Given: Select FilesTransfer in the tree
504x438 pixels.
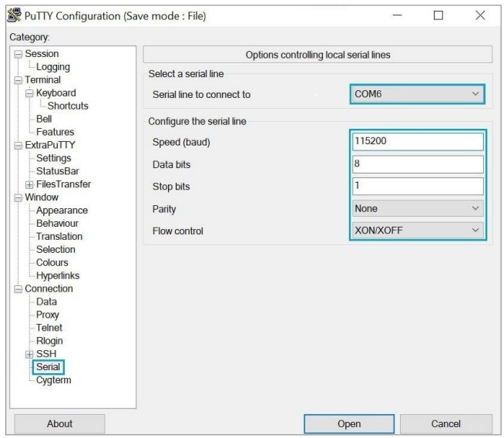Looking at the screenshot, I should click(63, 184).
